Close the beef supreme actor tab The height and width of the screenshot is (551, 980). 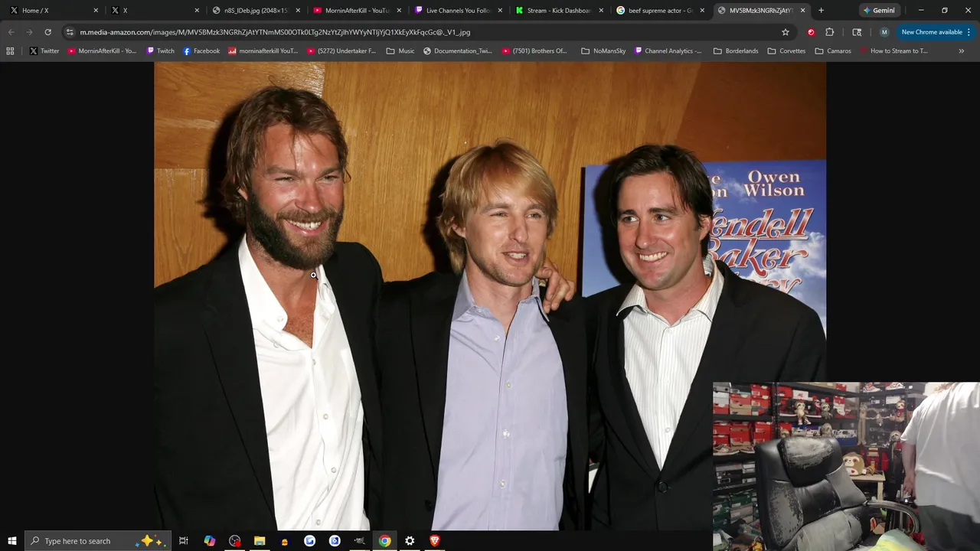pos(702,11)
